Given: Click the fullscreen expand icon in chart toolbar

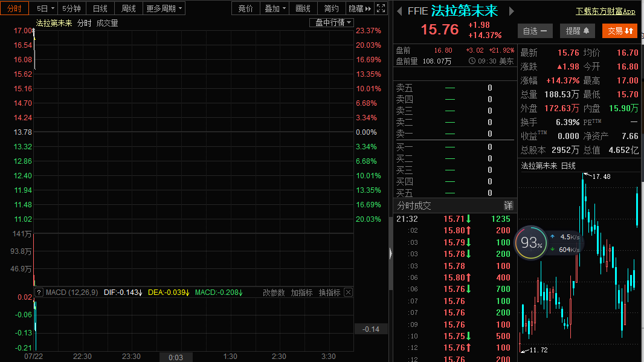Looking at the screenshot, I should click(381, 8).
